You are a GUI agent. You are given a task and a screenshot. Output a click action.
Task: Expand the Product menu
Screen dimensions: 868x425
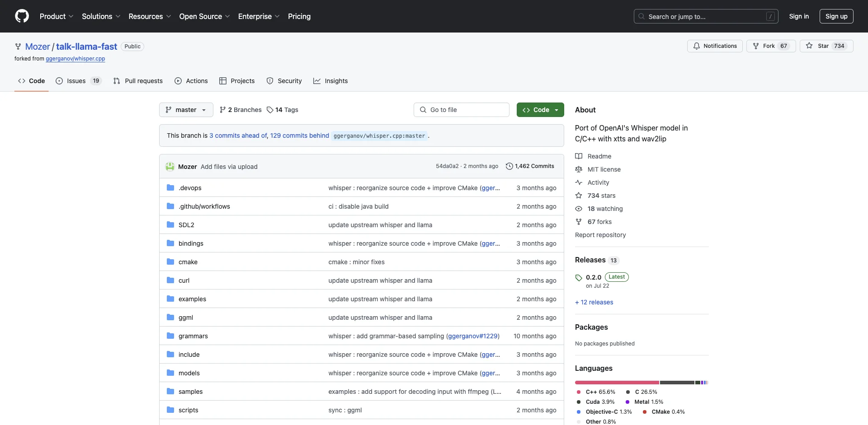click(x=57, y=16)
